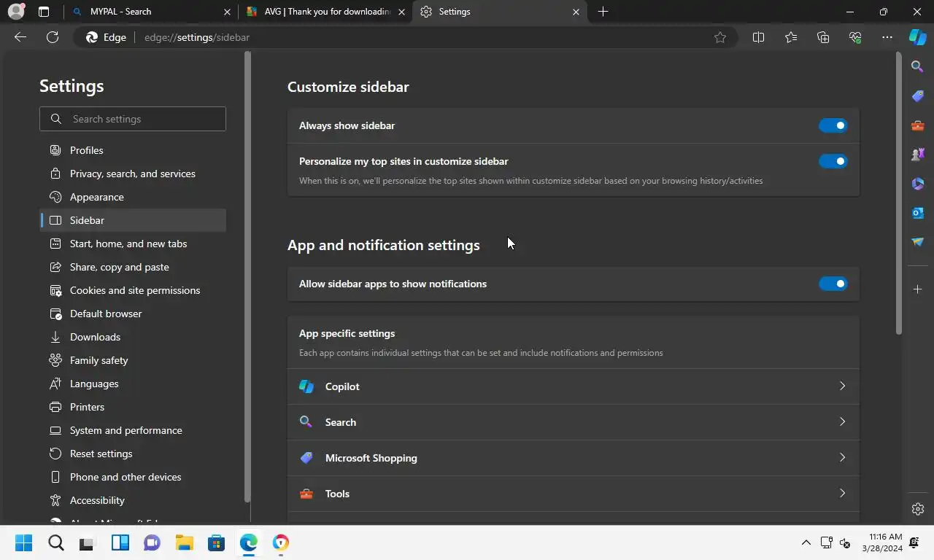
Task: Open Privacy, search, and services
Action: [x=133, y=174]
